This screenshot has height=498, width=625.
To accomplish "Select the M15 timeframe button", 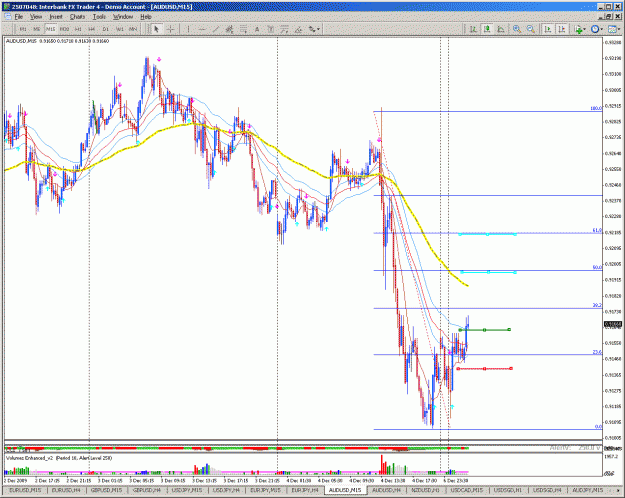I will click(51, 29).
